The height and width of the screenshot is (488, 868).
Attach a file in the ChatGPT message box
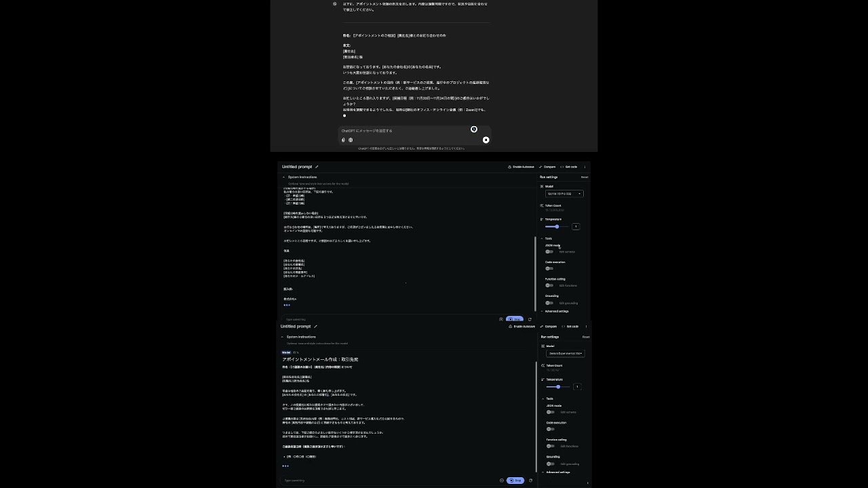343,140
